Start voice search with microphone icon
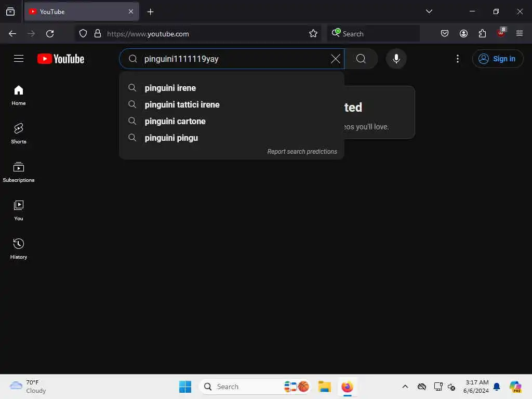The image size is (532, 399). pyautogui.click(x=396, y=59)
